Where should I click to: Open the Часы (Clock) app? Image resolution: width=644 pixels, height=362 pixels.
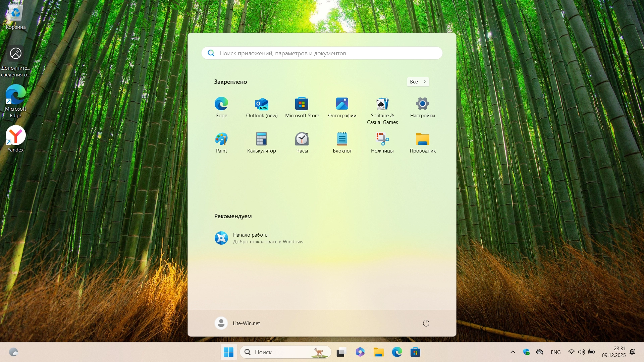[302, 142]
